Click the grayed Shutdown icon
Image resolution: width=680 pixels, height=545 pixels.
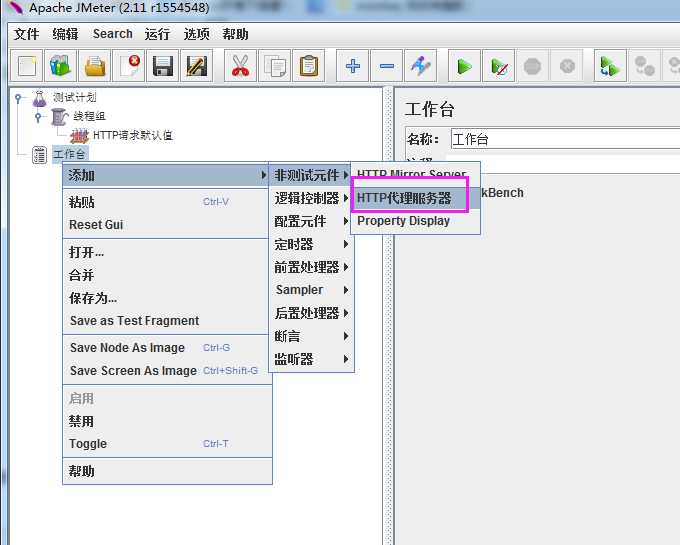567,66
